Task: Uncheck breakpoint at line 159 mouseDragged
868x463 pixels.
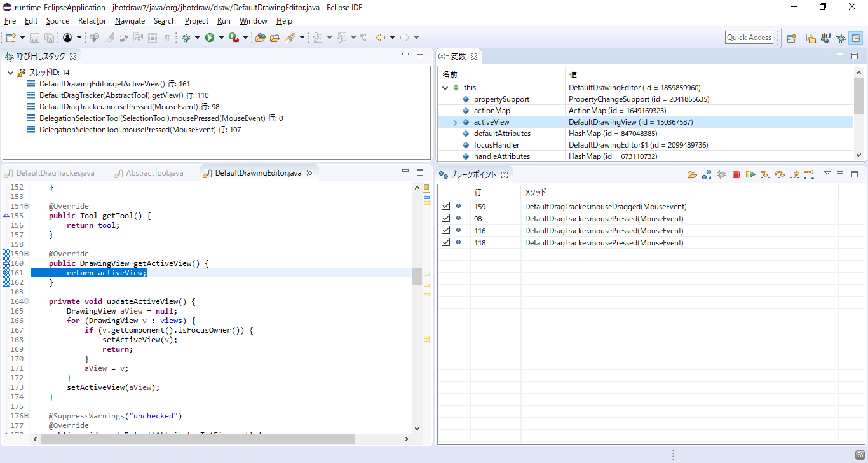Action: (445, 206)
